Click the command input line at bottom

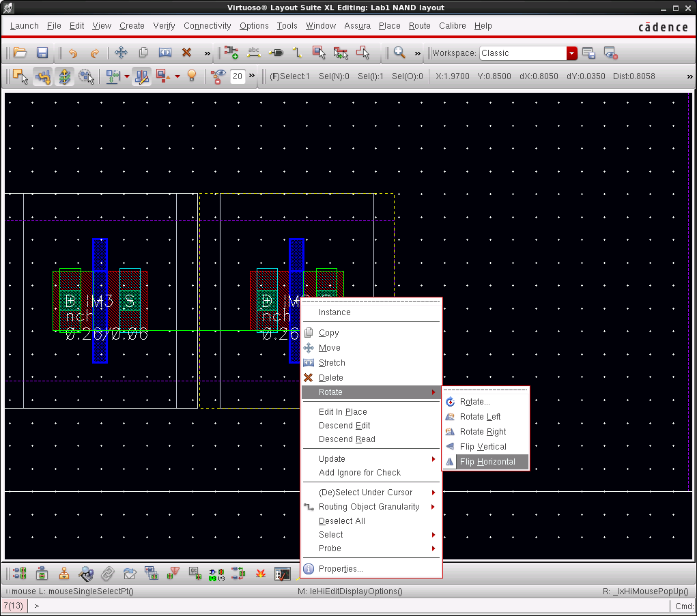pos(350,606)
